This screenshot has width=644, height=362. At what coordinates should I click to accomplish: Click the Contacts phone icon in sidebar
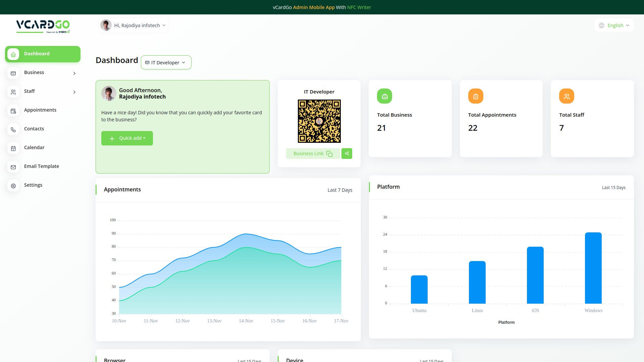click(x=13, y=129)
